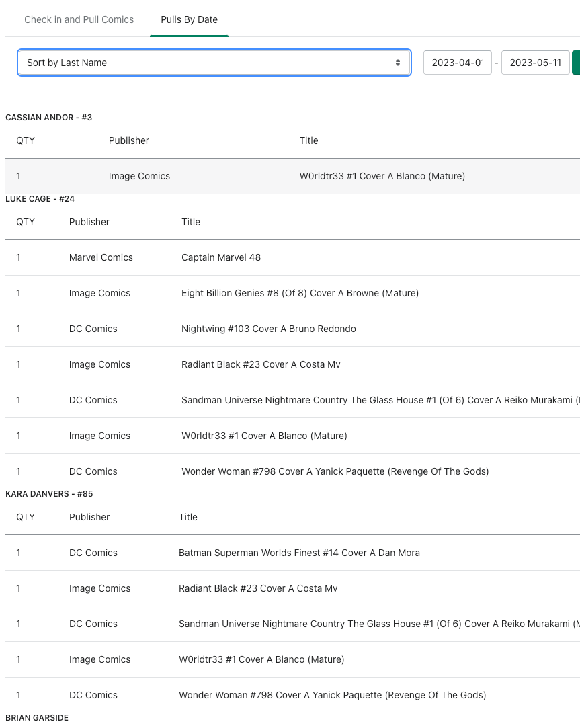This screenshot has width=580, height=728.
Task: Click the green button beside the date range
Action: click(576, 63)
